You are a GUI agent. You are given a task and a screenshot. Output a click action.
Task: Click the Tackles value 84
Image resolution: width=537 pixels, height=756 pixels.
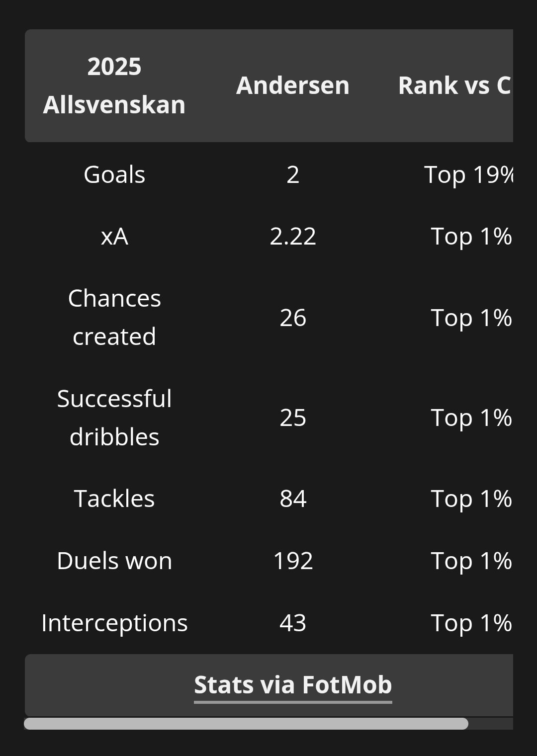[x=293, y=499]
